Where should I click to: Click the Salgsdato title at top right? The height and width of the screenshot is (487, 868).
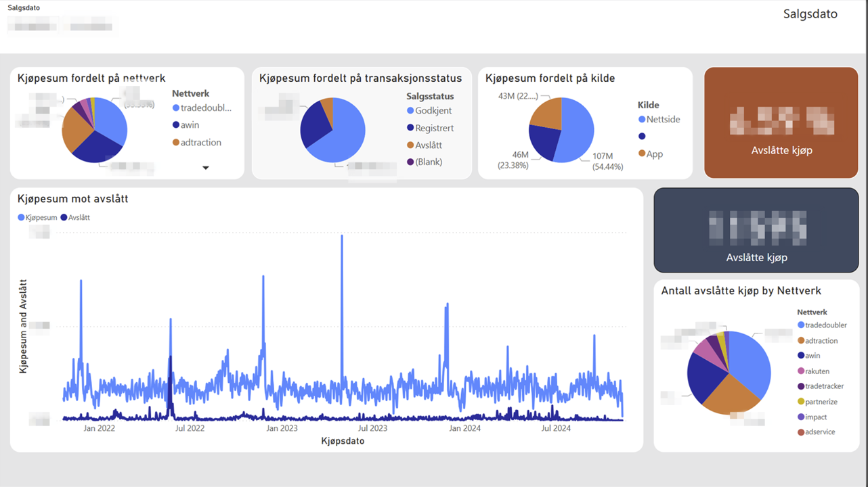coord(810,14)
